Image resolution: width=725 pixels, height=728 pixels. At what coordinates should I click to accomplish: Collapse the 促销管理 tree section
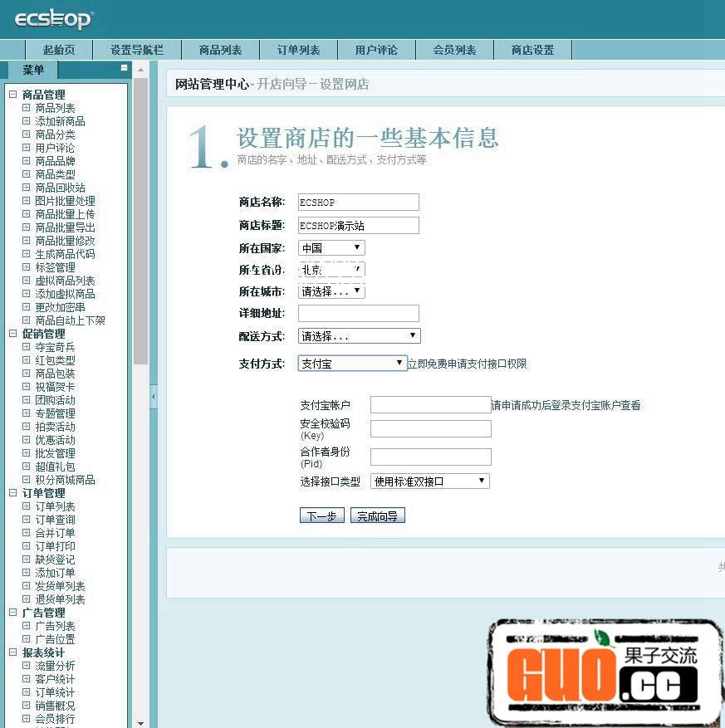[x=13, y=334]
